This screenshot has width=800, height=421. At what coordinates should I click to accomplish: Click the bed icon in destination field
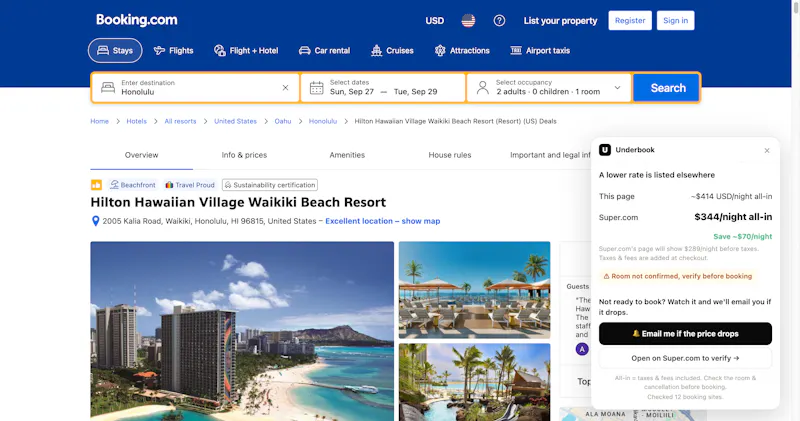point(108,88)
